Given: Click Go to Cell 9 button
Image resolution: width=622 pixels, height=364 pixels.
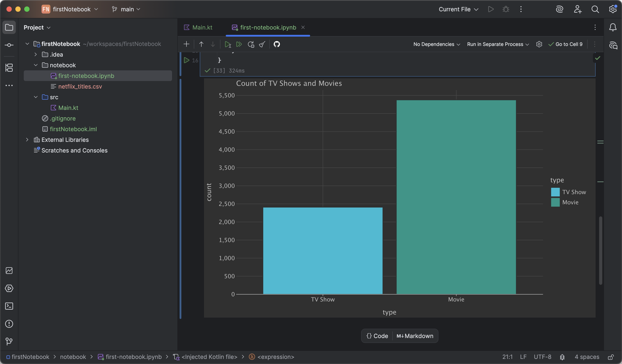Looking at the screenshot, I should pos(565,44).
